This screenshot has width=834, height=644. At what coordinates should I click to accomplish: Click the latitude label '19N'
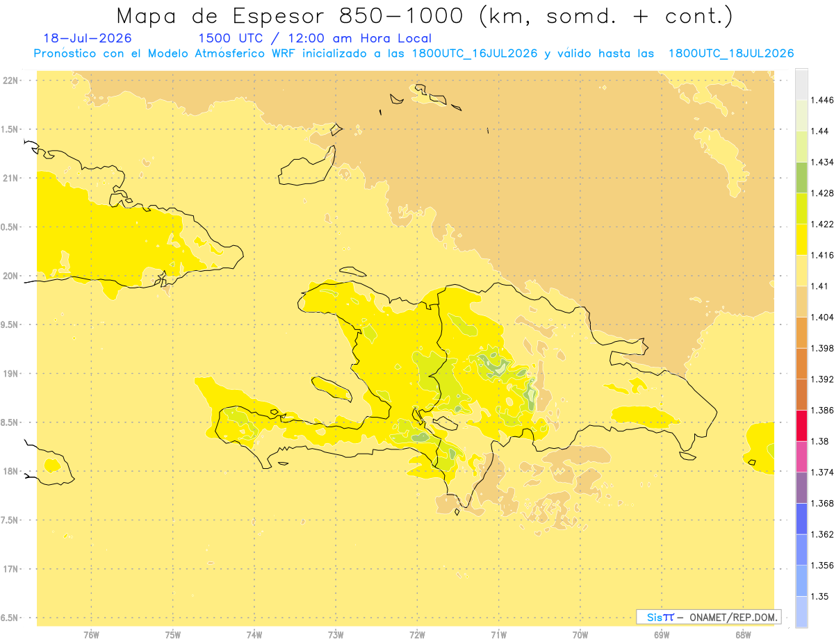click(x=10, y=374)
